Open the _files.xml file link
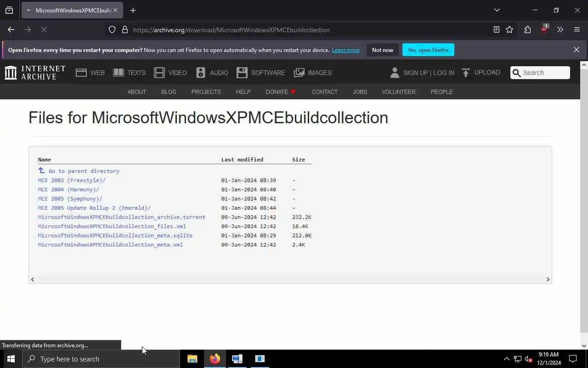Screen dimensions: 588x368 coord(112,226)
